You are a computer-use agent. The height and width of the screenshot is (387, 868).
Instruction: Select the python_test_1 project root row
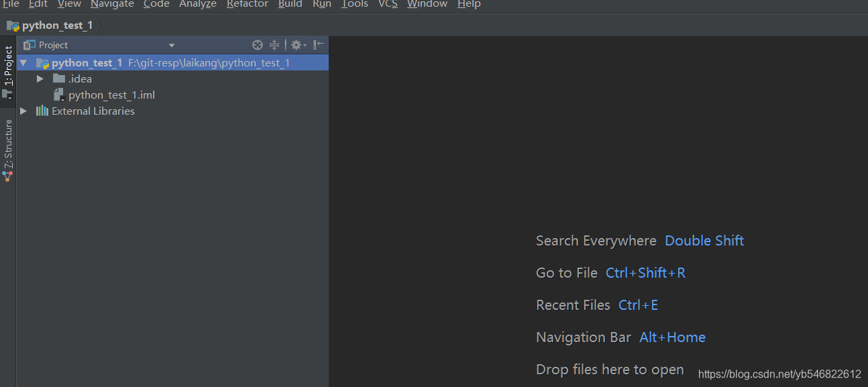tap(172, 63)
